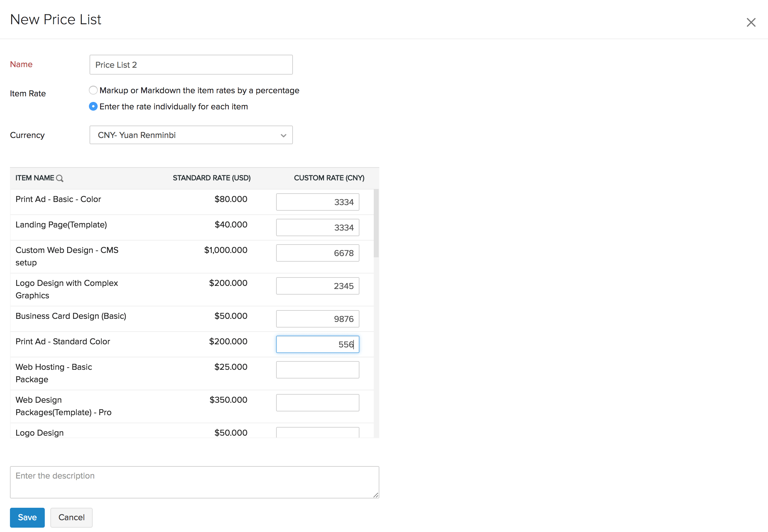Click custom rate field for Print Ad - Basic - Color
This screenshot has width=768, height=532.
pyautogui.click(x=317, y=202)
